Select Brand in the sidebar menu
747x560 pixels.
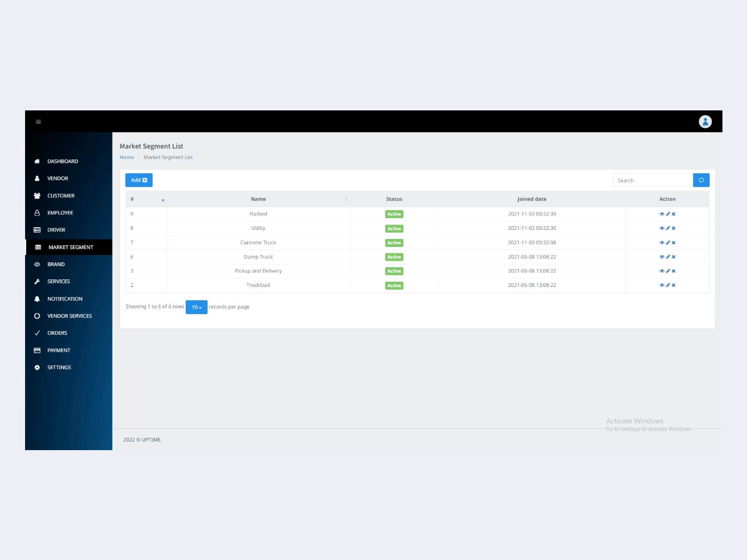coord(56,264)
